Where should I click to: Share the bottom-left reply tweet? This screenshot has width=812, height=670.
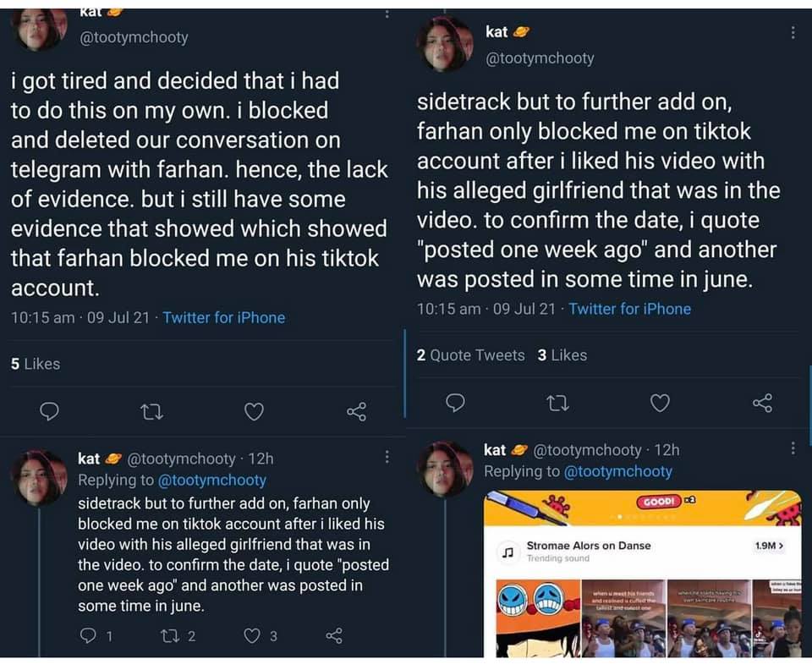click(x=335, y=636)
